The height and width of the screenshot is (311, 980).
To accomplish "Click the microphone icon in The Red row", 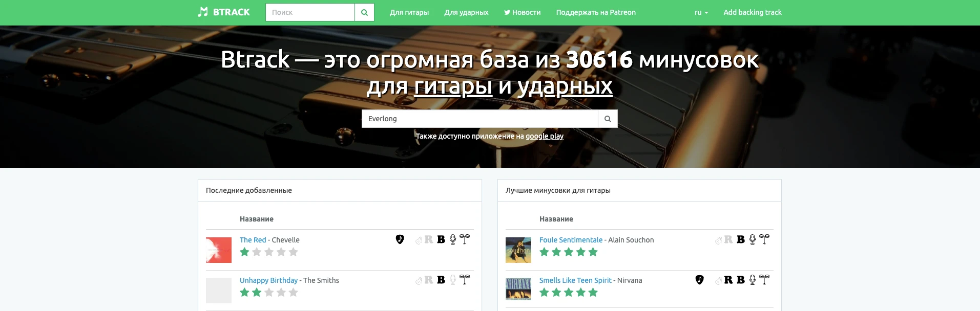I will [x=453, y=239].
